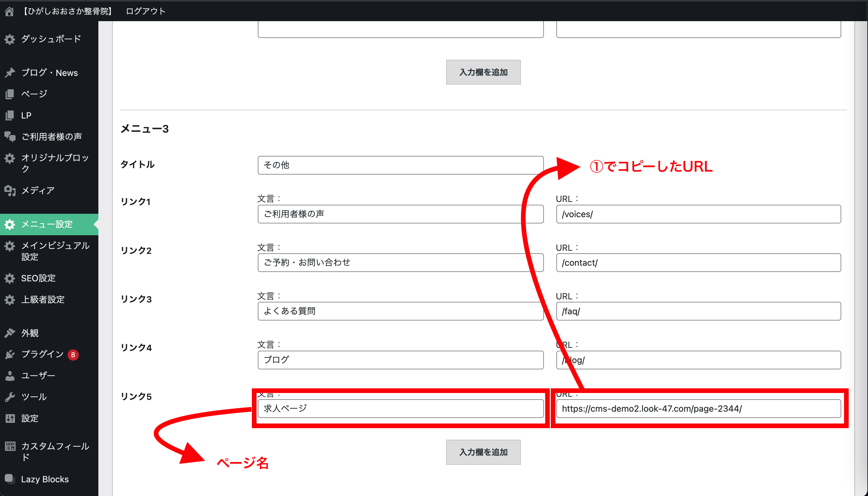
Task: Focus the 求人ページ text field
Action: (400, 409)
